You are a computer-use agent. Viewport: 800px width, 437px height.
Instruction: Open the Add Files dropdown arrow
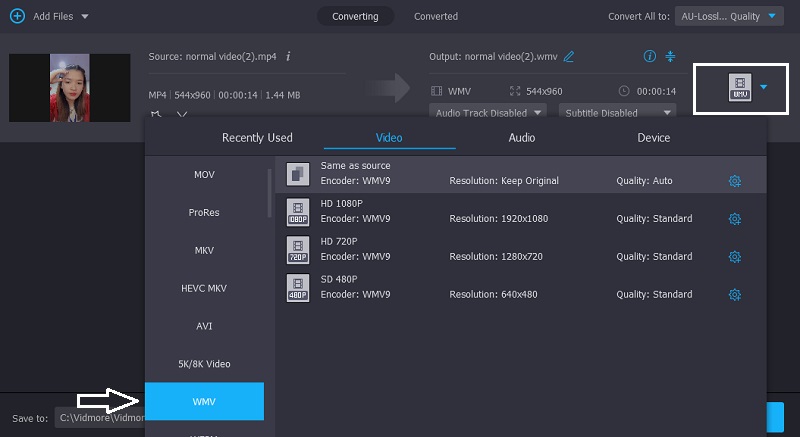tap(84, 17)
